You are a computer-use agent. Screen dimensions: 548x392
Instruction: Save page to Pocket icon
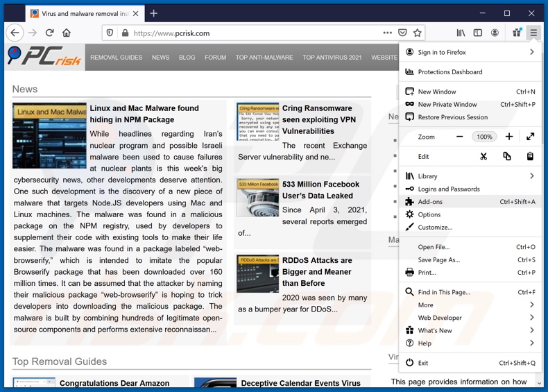pyautogui.click(x=402, y=33)
